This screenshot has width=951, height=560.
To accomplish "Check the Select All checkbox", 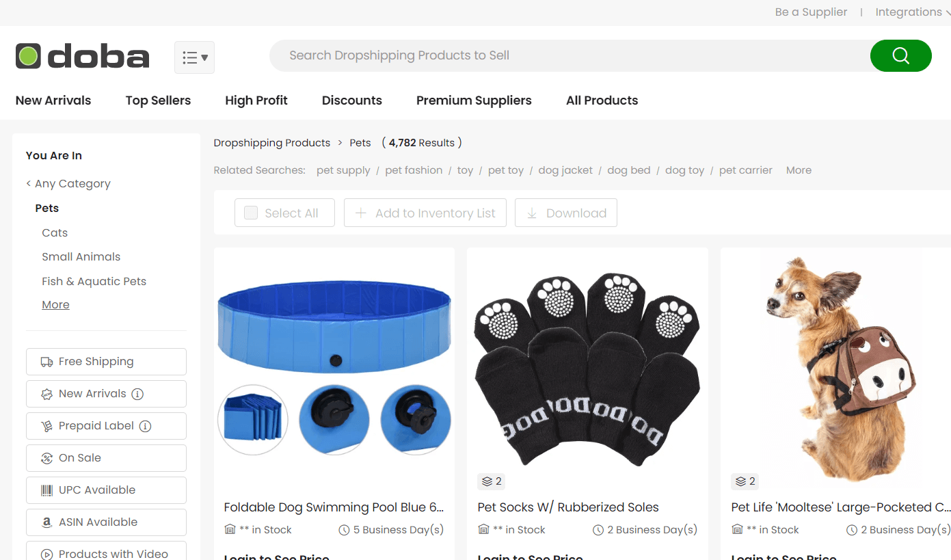I will pos(251,213).
